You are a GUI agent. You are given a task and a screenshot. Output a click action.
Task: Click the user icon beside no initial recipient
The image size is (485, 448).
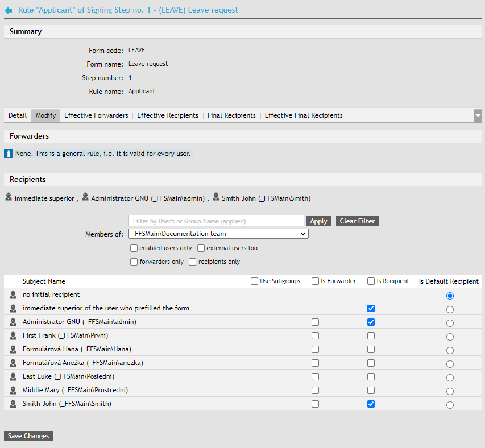13,295
